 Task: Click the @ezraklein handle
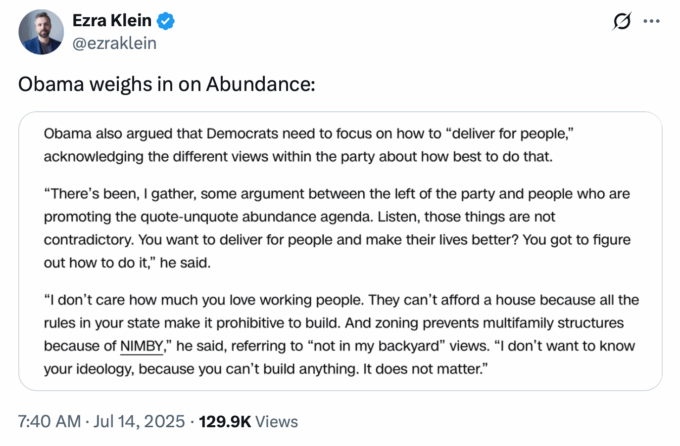coord(114,43)
